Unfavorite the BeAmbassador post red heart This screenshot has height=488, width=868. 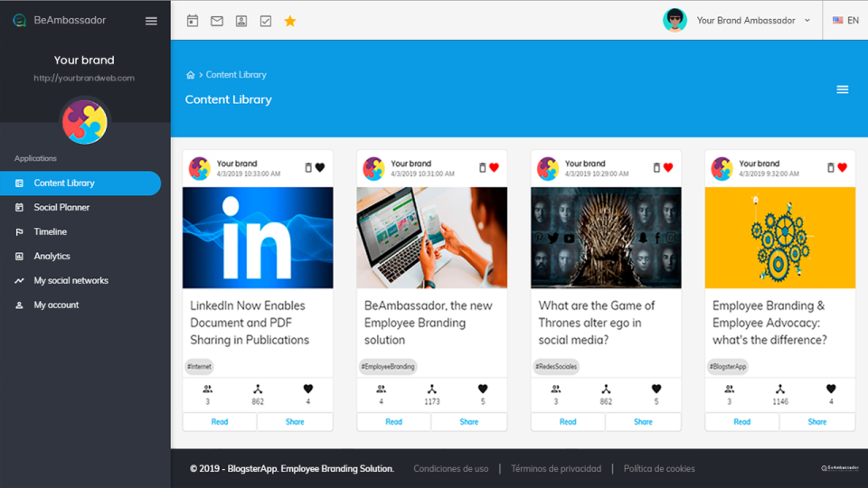pyautogui.click(x=495, y=168)
